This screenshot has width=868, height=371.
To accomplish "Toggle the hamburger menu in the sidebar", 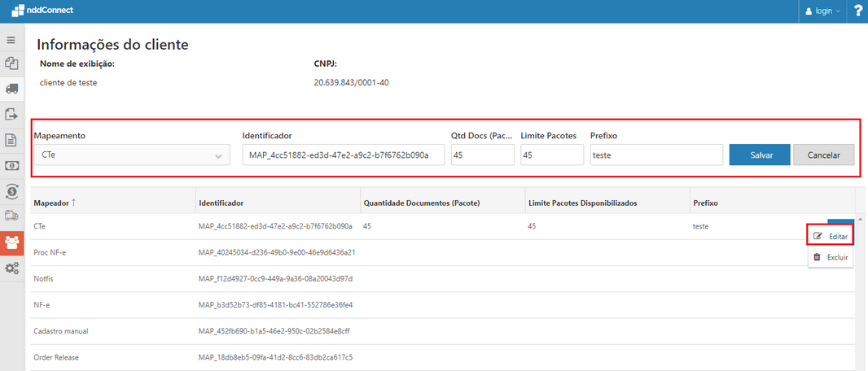I will tap(11, 40).
